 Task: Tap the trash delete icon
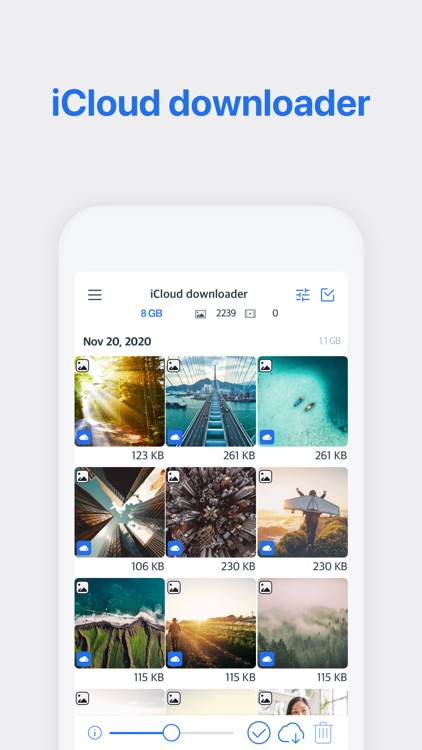[x=323, y=733]
